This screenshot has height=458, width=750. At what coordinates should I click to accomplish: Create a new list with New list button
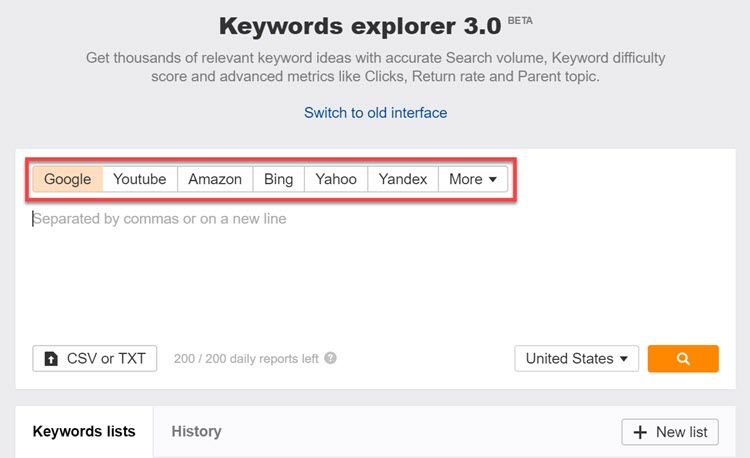[x=670, y=432]
